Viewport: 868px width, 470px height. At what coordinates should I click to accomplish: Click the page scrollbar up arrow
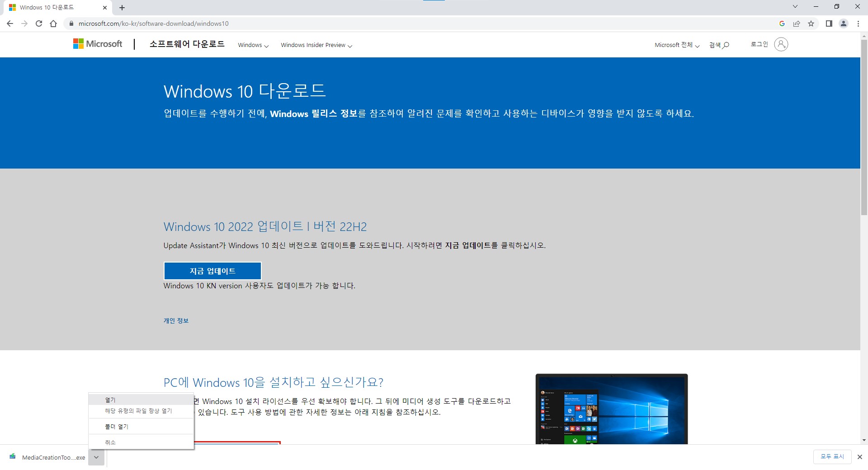tap(864, 36)
